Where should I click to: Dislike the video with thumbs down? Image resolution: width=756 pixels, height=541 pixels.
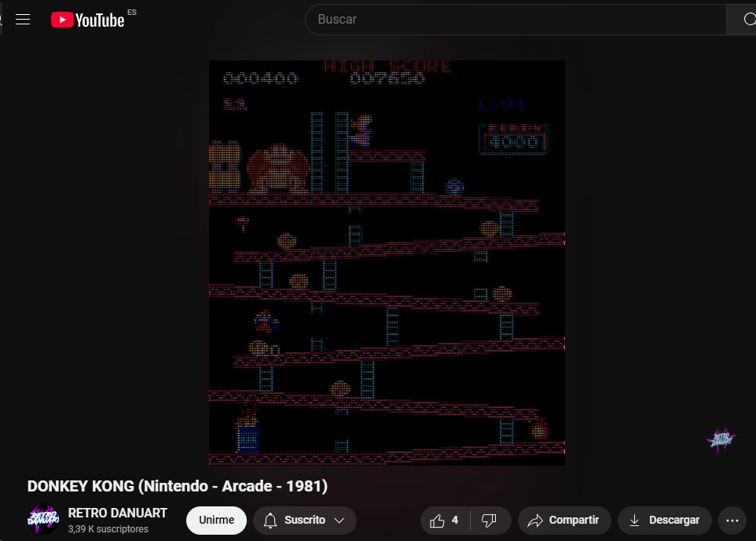point(490,521)
